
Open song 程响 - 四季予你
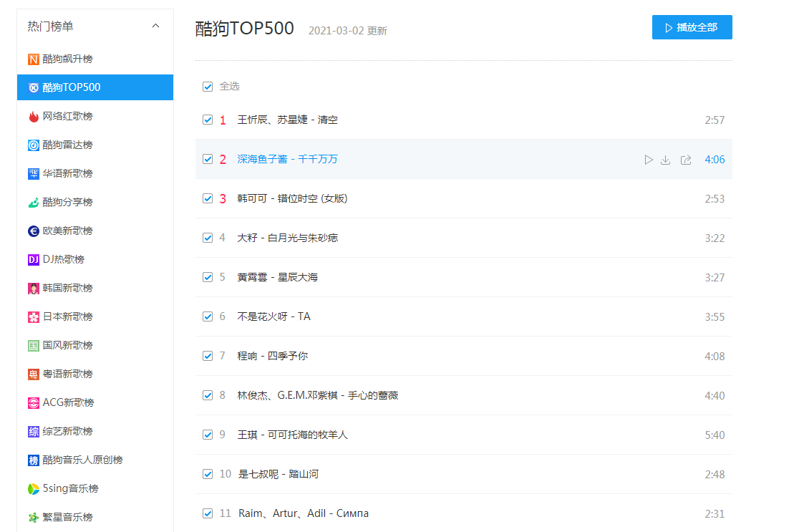(272, 356)
